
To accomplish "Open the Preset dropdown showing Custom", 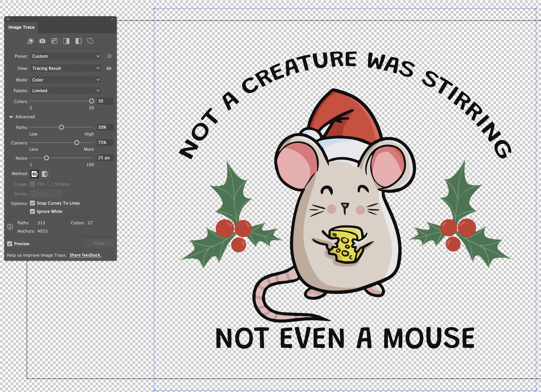I will [x=66, y=56].
